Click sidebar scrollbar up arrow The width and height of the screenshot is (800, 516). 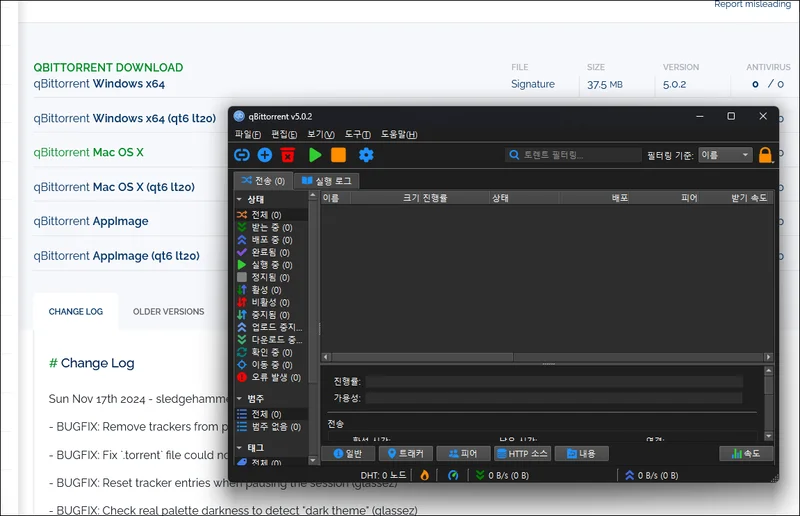(313, 195)
